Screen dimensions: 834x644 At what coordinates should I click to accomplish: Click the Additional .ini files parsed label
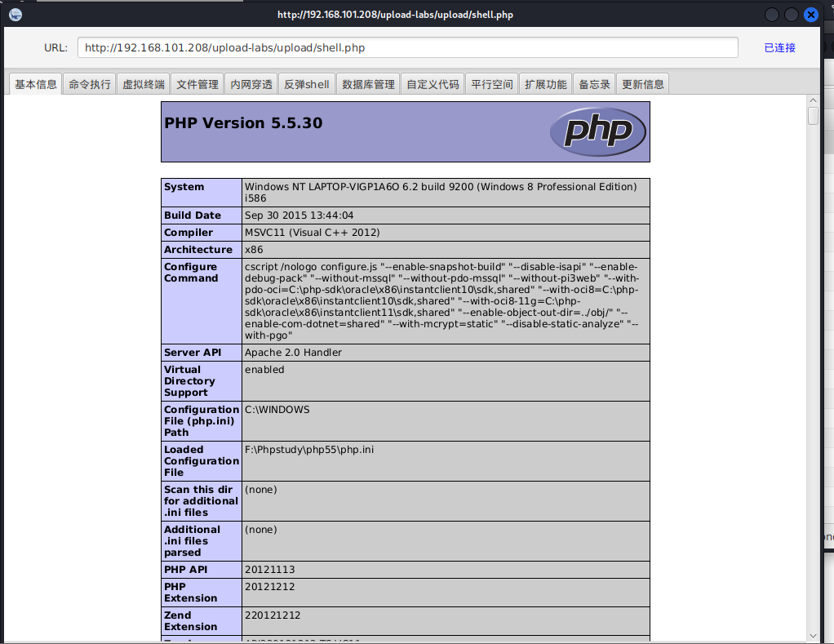point(192,541)
